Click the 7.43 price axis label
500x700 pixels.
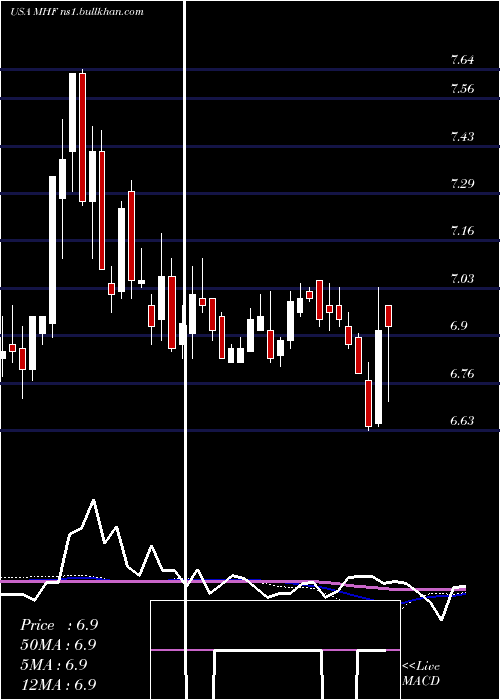coord(462,137)
